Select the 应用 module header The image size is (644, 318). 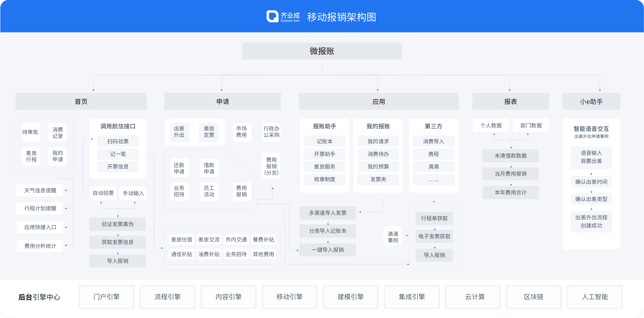pyautogui.click(x=379, y=101)
